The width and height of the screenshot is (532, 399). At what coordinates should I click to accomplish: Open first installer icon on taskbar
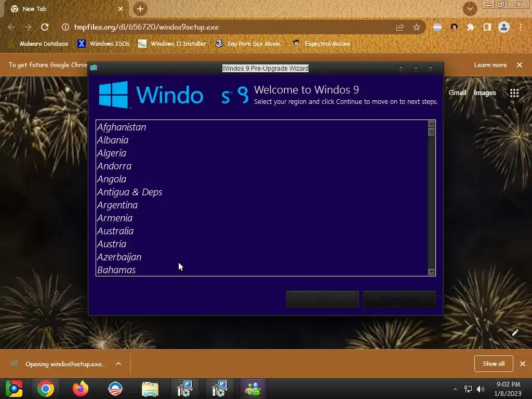(185, 389)
